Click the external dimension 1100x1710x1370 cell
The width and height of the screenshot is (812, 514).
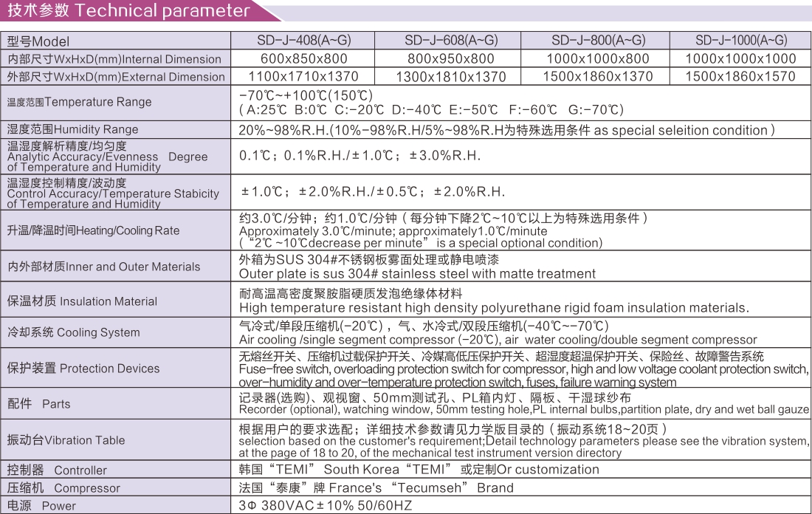click(x=303, y=76)
